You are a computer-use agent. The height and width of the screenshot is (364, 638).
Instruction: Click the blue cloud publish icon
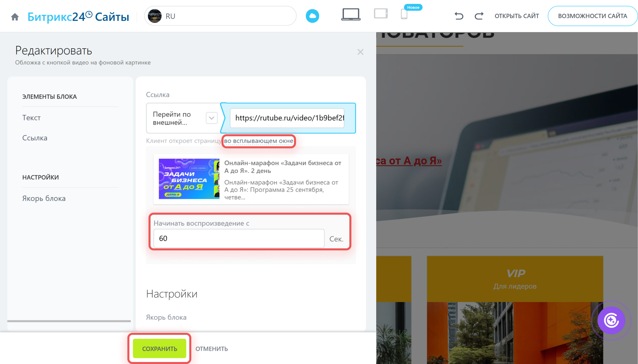point(312,16)
